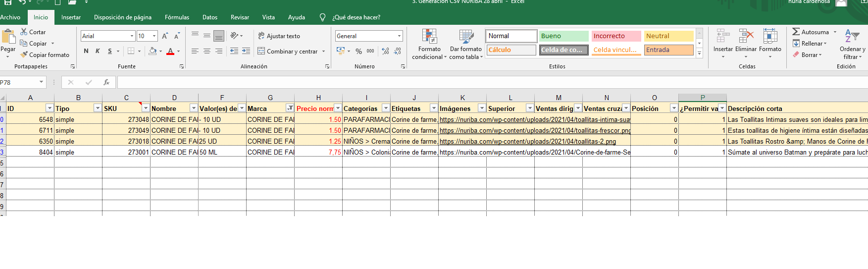Apply the fill color bucket
Screen dimensions: 868x269
click(x=153, y=51)
